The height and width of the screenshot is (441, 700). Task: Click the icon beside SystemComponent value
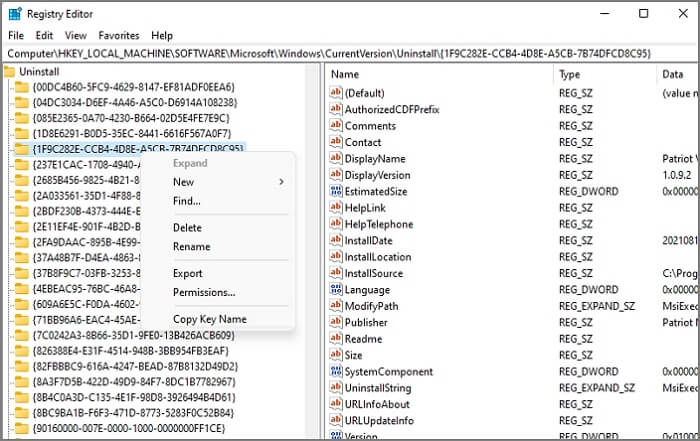click(336, 372)
